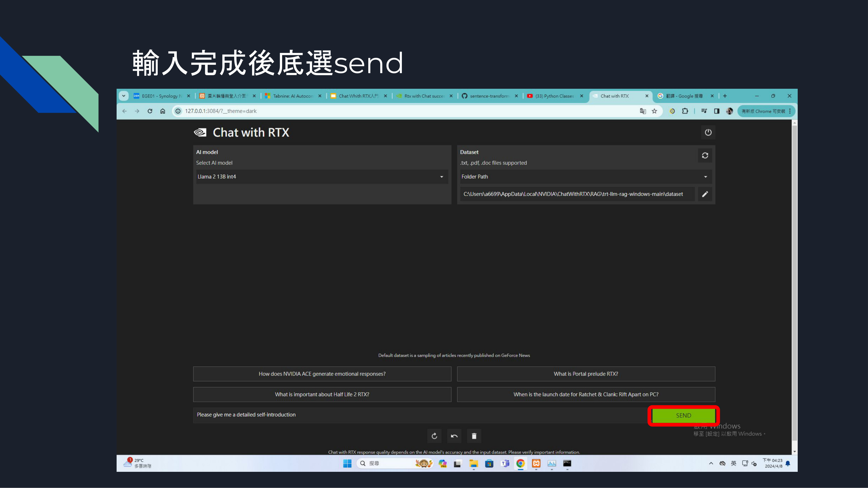Open the notification bell in the taskbar
Screen dimensions: 868x488
pyautogui.click(x=788, y=464)
